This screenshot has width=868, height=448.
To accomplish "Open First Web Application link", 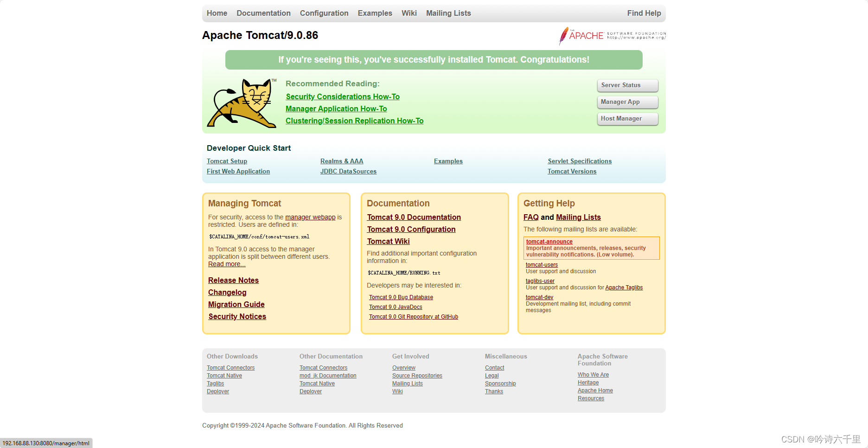I will tap(238, 171).
